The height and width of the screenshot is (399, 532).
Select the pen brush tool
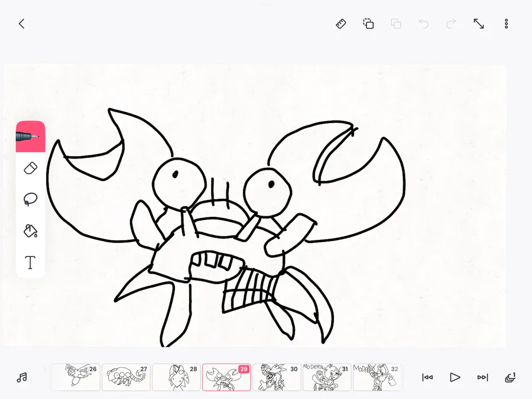(31, 137)
